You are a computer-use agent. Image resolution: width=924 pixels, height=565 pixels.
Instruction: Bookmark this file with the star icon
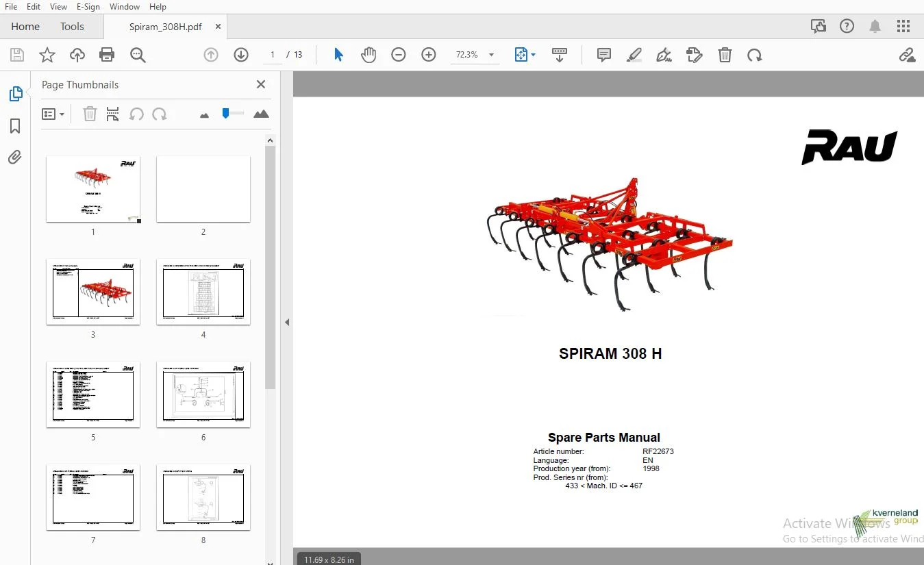(47, 55)
